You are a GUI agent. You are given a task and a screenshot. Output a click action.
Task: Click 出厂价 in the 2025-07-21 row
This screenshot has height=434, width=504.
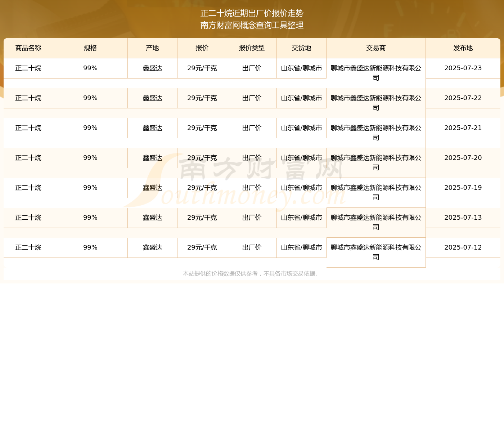coord(252,128)
